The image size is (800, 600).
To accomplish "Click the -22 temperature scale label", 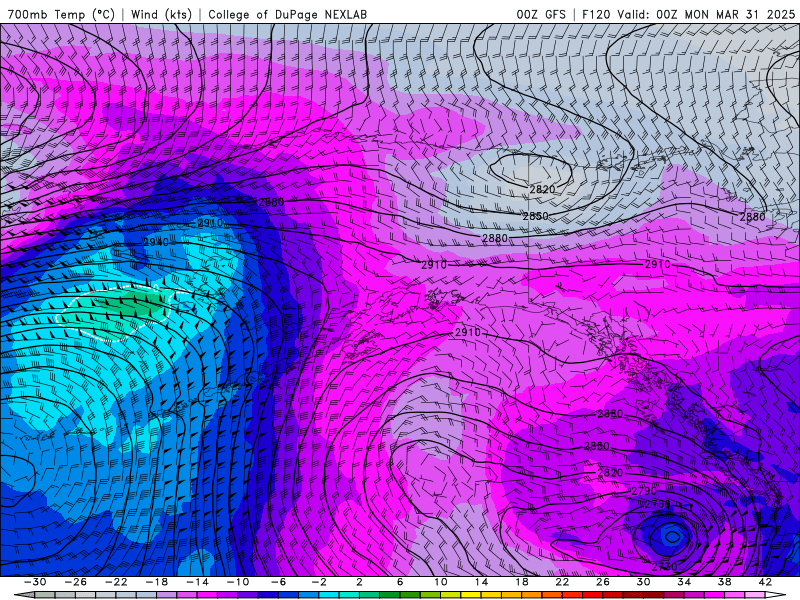I will pyautogui.click(x=116, y=582).
